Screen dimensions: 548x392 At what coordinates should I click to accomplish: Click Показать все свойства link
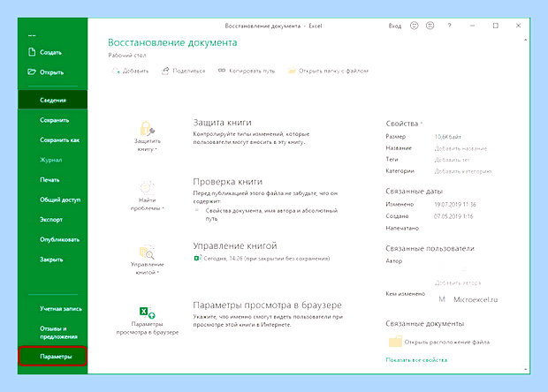416,360
